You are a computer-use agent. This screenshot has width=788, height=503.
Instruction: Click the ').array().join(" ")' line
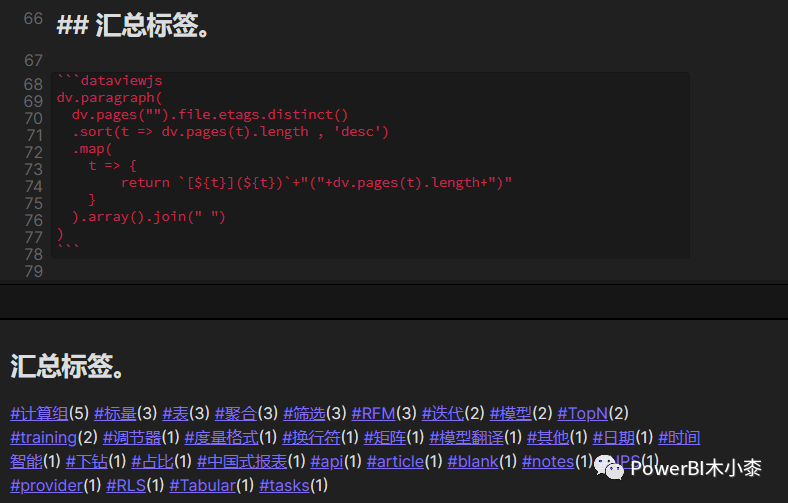click(x=149, y=217)
